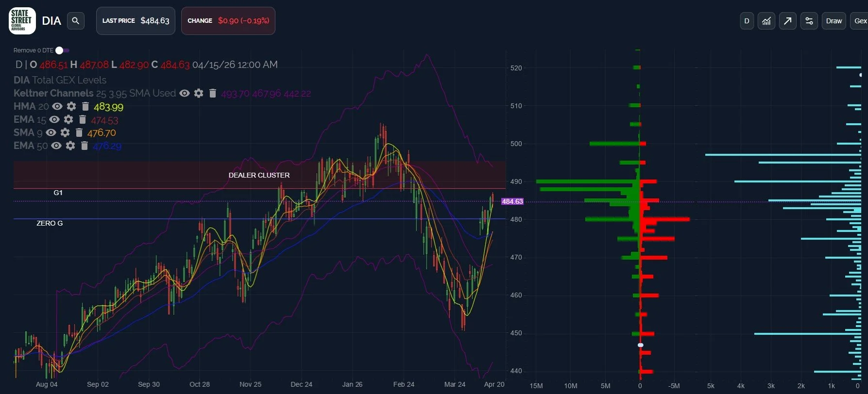Click the Gex button
The height and width of the screenshot is (394, 868).
pyautogui.click(x=860, y=21)
